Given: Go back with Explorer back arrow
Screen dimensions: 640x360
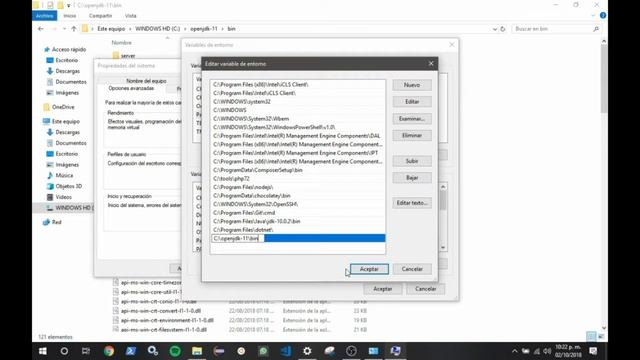Looking at the screenshot, I should pos(40,29).
